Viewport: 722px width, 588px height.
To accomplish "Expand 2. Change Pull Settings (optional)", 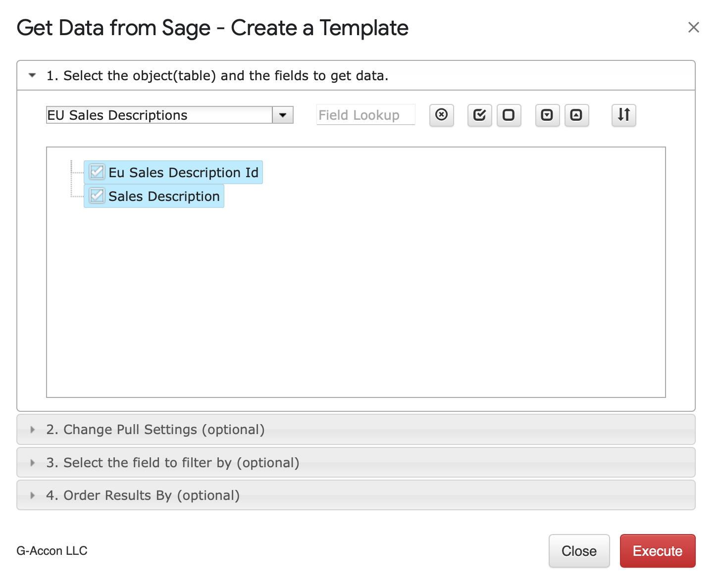I will tap(356, 430).
